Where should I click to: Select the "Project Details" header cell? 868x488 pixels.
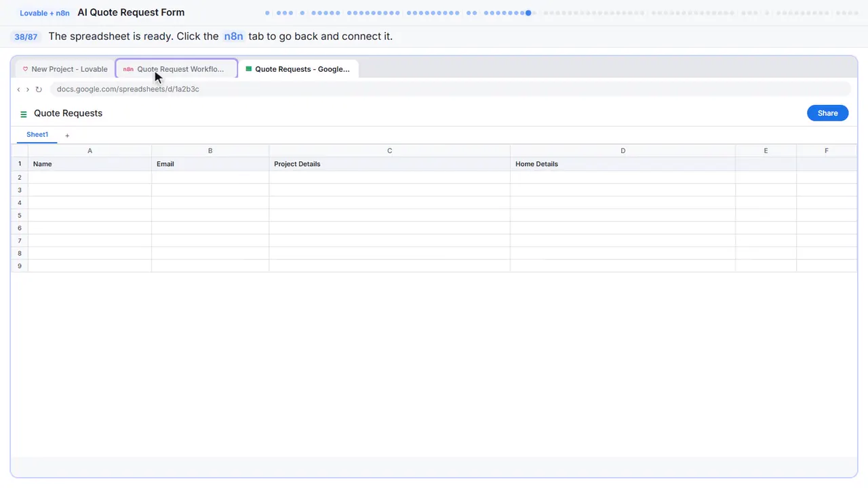(389, 164)
